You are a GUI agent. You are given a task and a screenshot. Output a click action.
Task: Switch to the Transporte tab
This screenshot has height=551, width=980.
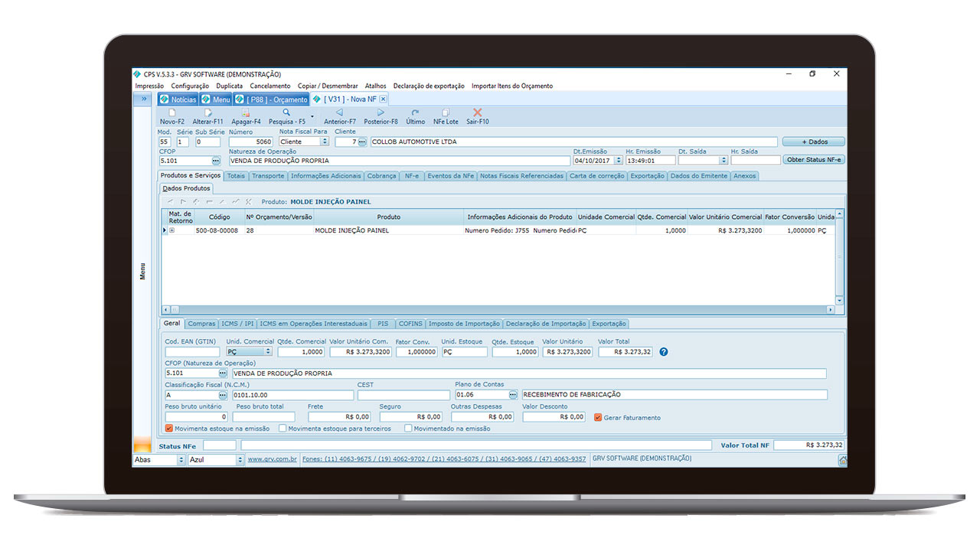[268, 176]
